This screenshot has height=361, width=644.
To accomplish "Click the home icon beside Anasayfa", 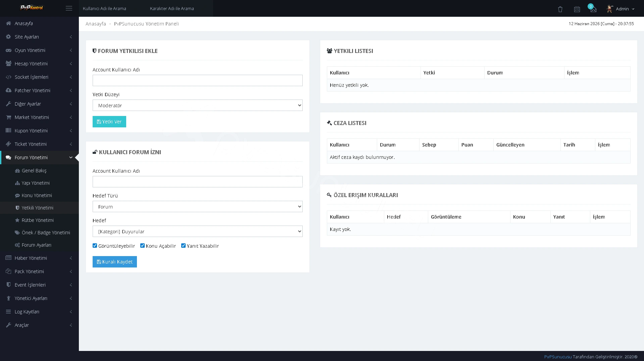I will (9, 23).
